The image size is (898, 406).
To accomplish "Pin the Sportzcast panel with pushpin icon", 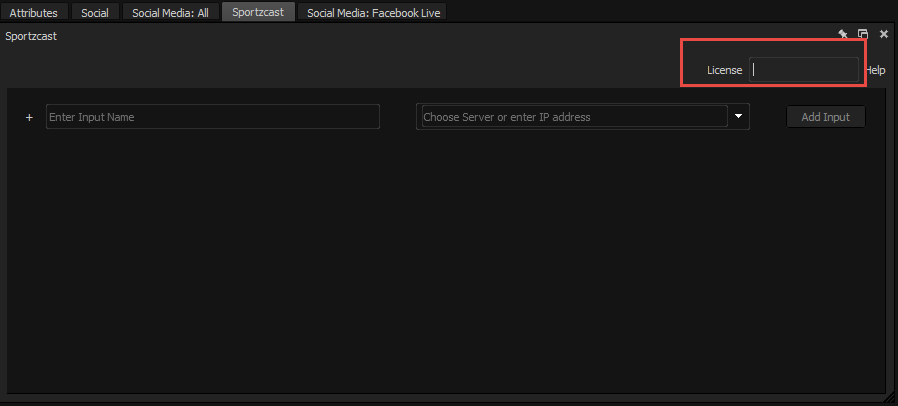I will point(843,34).
